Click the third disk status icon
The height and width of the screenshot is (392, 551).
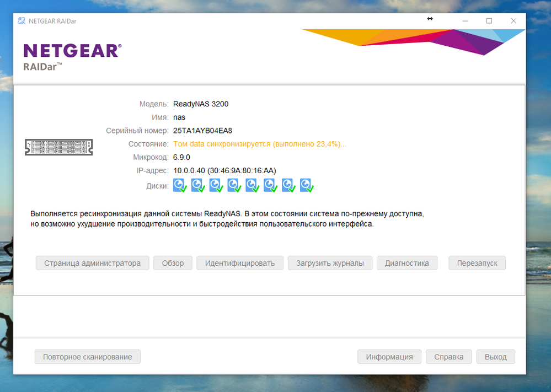pyautogui.click(x=216, y=185)
